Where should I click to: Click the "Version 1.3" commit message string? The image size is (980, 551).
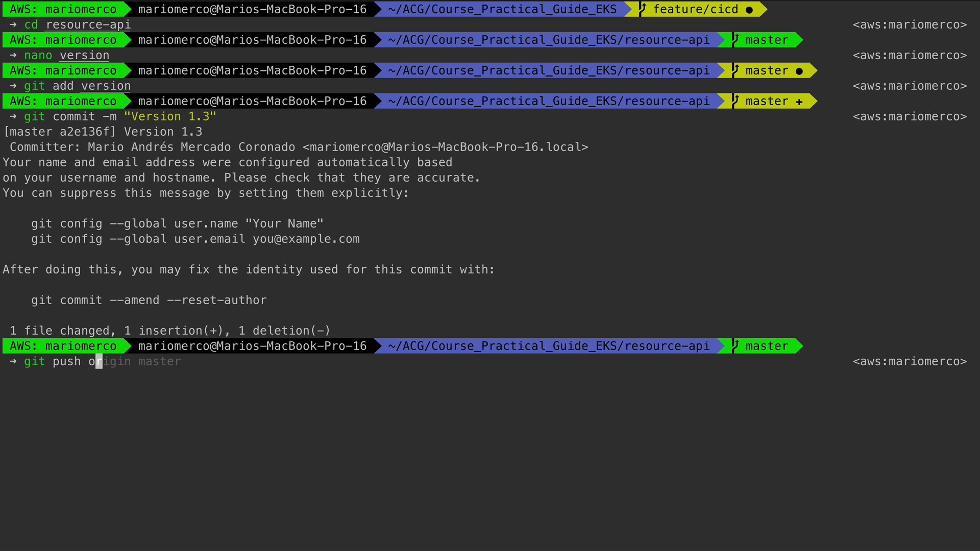(x=170, y=116)
